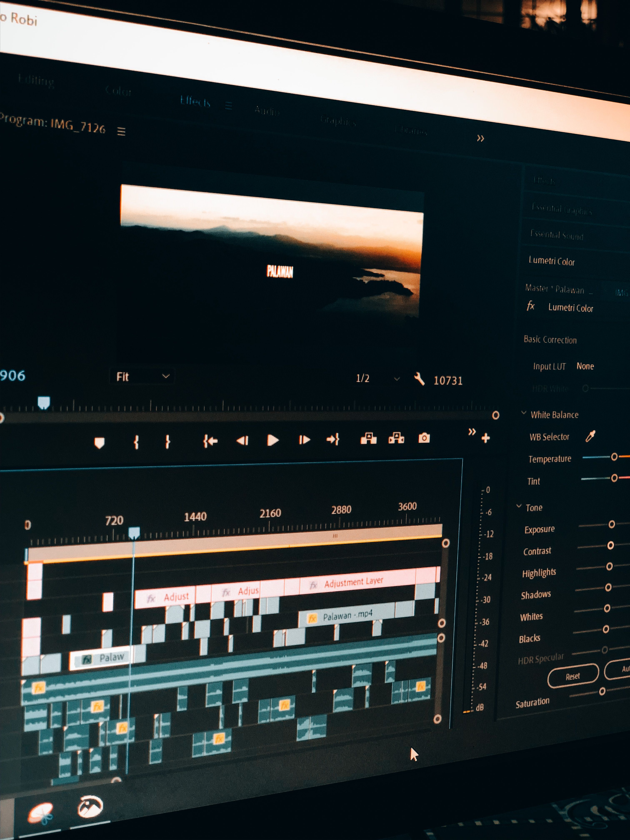Open the Essential Graphics panel
The width and height of the screenshot is (630, 840).
click(x=562, y=210)
